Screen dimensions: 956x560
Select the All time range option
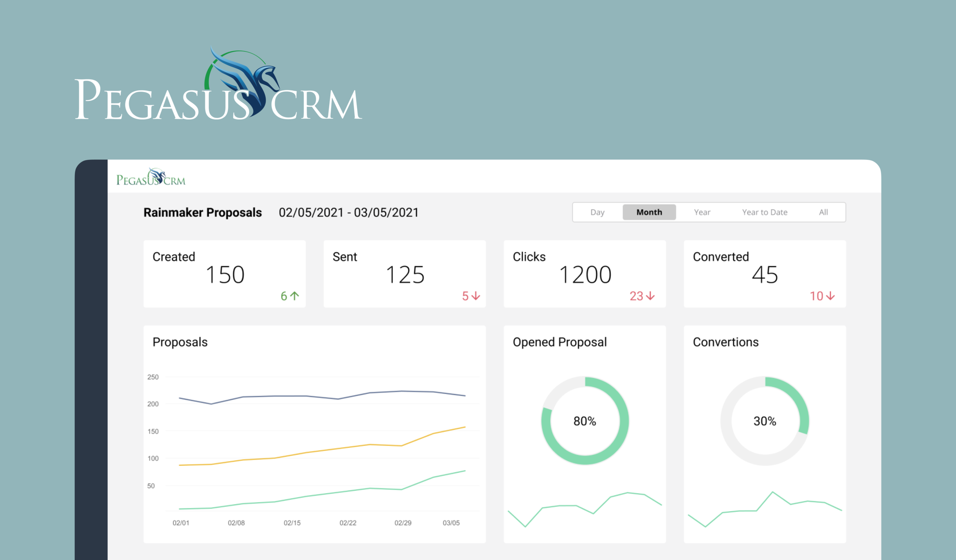point(823,212)
